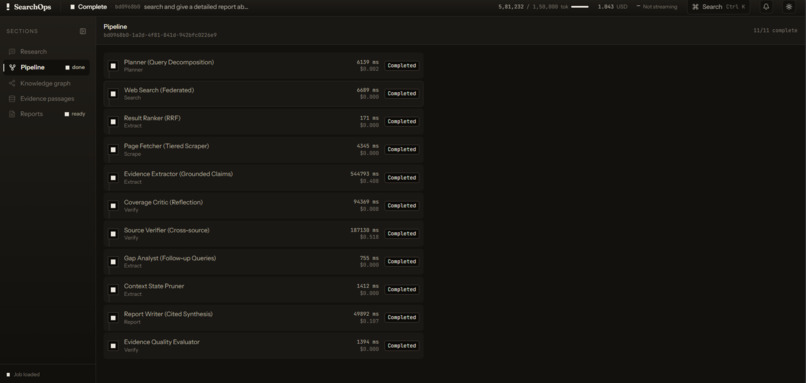Open the Knowledge graph section
This screenshot has height=383, width=806.
(x=46, y=83)
